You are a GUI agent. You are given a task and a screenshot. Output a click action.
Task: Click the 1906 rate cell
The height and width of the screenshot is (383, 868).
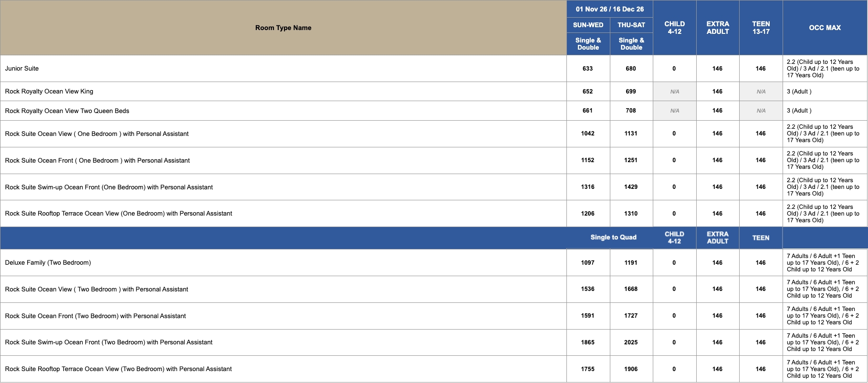pos(631,369)
